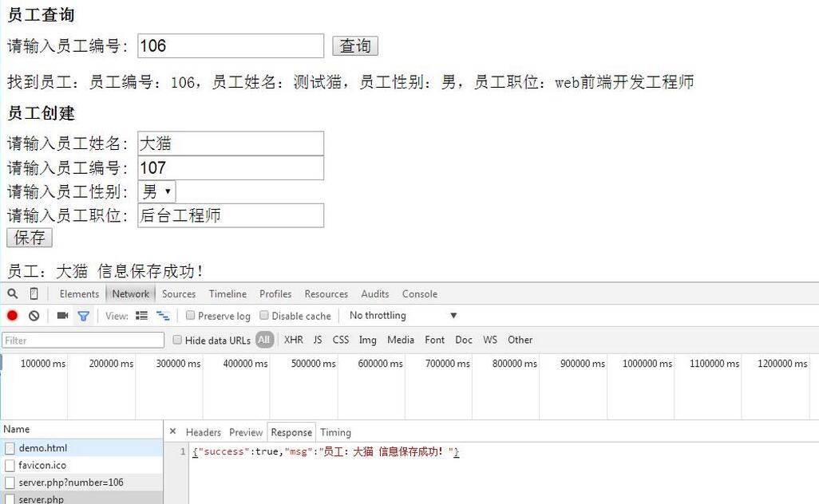Switch to the Sources tab

click(179, 293)
